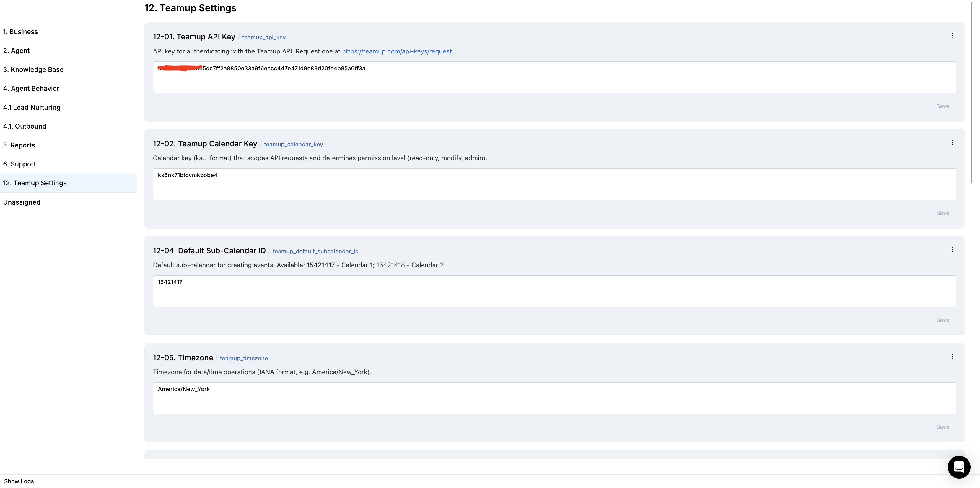
Task: Focus the Teamup API Key text area
Action: (554, 78)
